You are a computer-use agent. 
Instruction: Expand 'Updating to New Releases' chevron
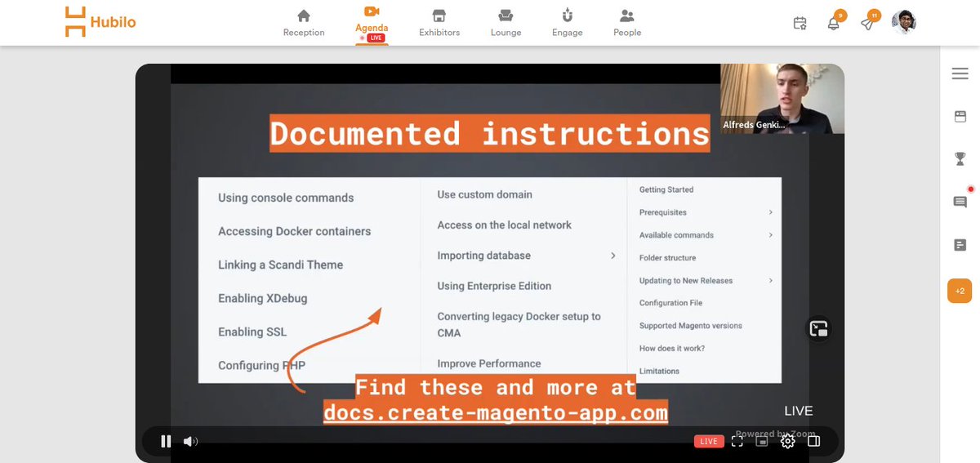click(770, 281)
